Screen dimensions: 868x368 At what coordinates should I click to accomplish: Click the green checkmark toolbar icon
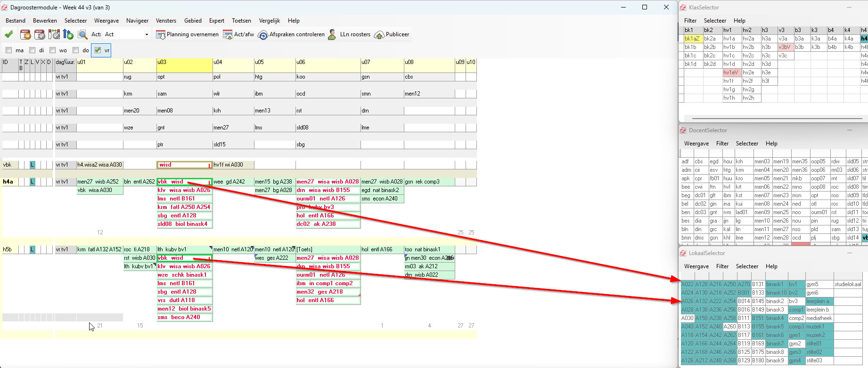8,34
